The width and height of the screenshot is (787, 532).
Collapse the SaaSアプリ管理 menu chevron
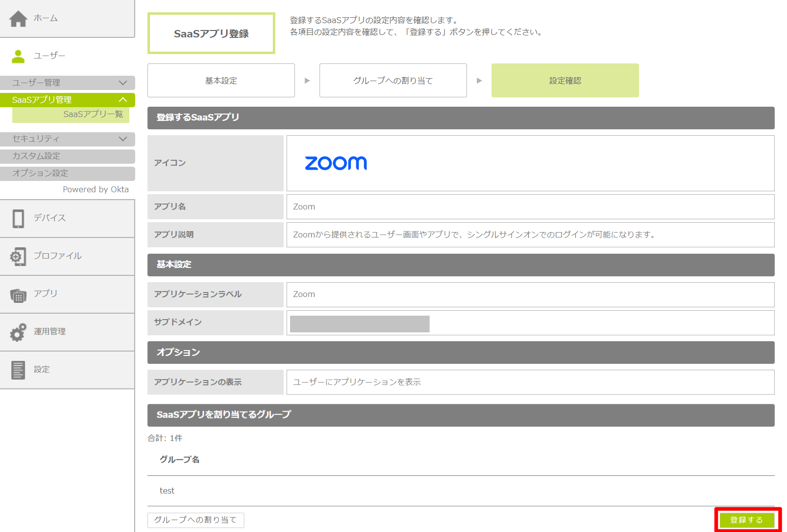(123, 100)
